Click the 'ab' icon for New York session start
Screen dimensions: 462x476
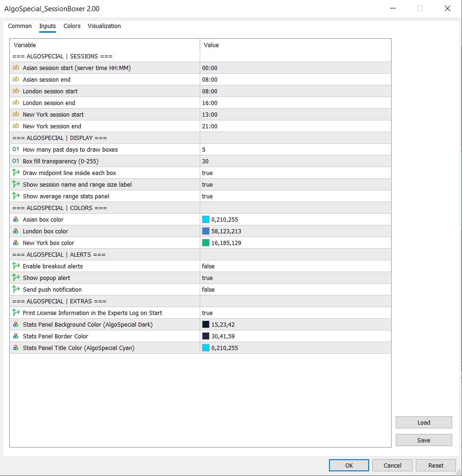click(15, 114)
